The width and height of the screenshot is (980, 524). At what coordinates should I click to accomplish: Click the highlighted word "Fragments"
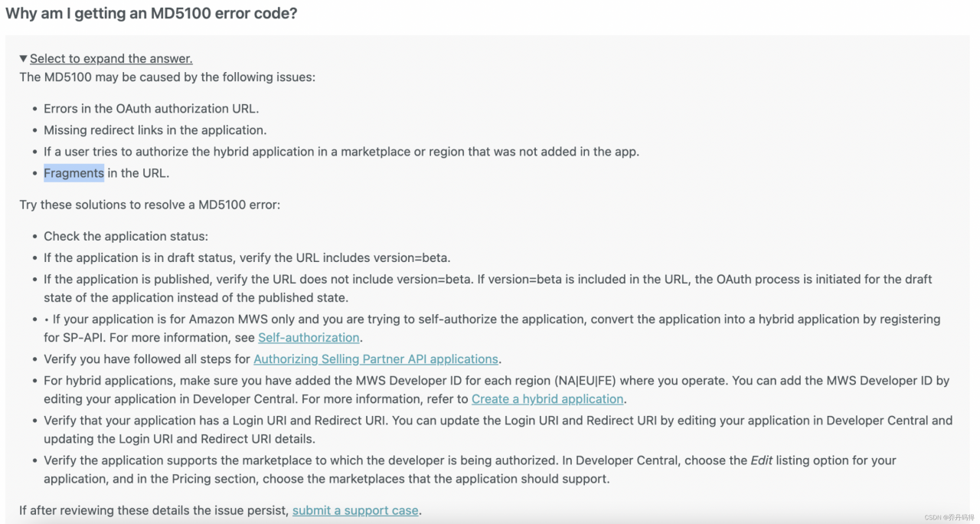click(73, 173)
